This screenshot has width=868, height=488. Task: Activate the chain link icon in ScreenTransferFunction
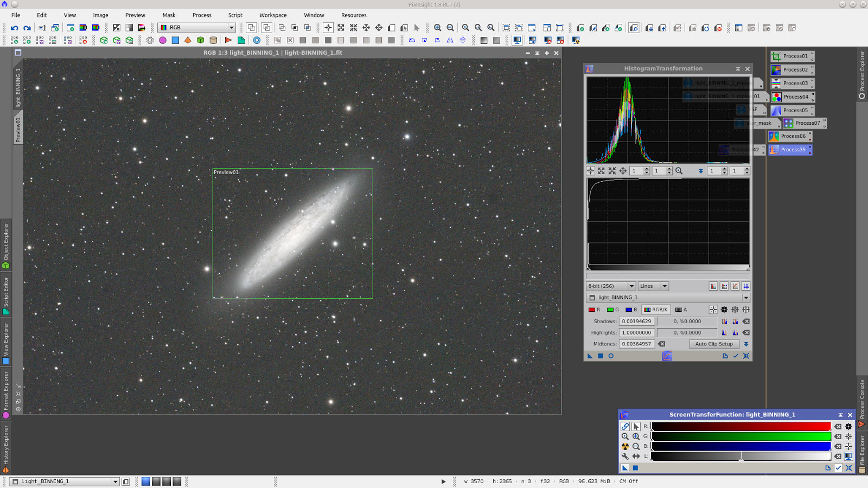pyautogui.click(x=624, y=427)
